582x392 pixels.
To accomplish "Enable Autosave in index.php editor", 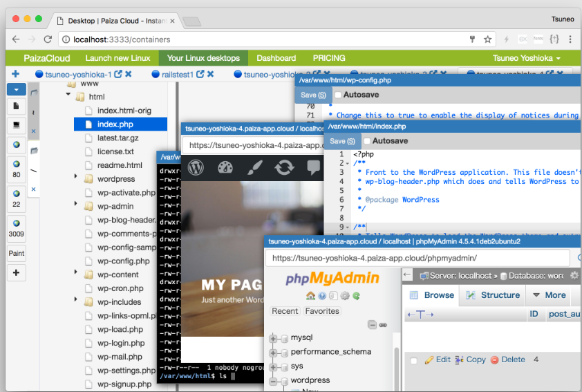I will pos(367,141).
